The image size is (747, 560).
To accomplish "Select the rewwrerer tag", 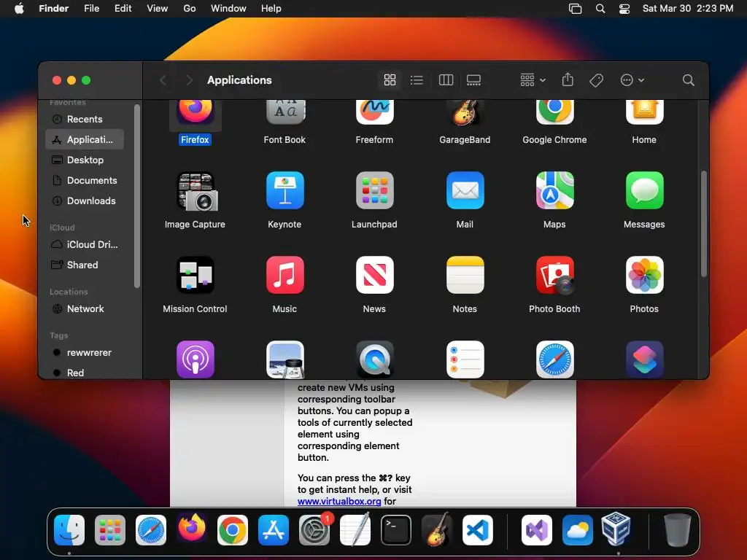I will coord(85,352).
